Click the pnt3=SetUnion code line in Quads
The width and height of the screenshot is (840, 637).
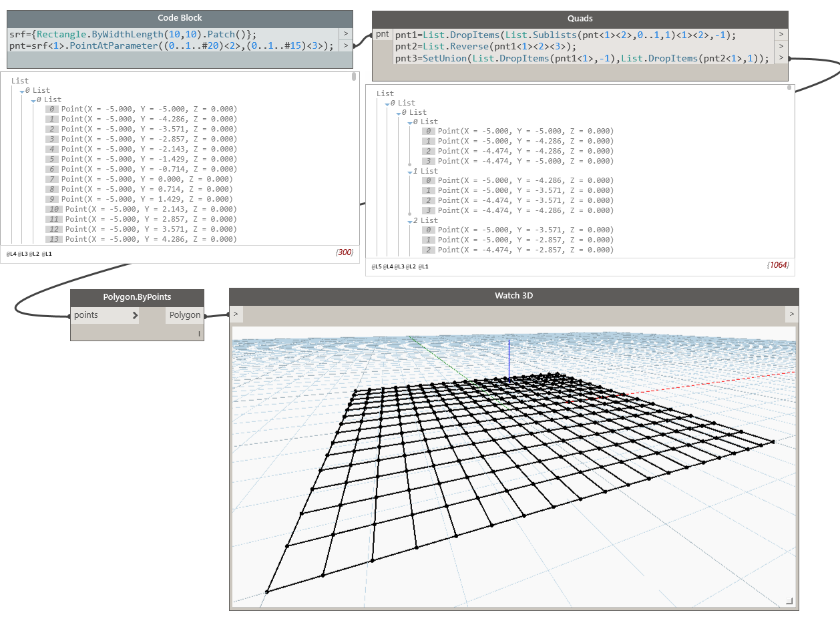click(x=582, y=59)
